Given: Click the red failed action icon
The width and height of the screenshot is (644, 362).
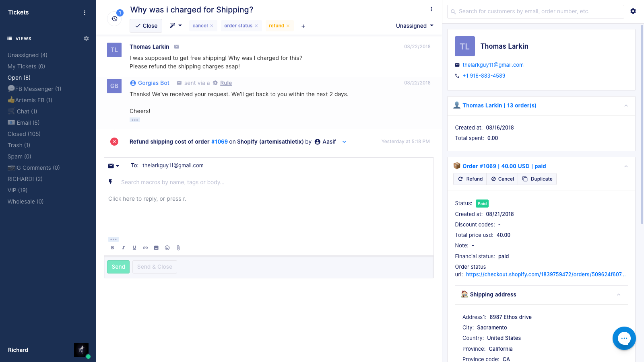Looking at the screenshot, I should [114, 142].
